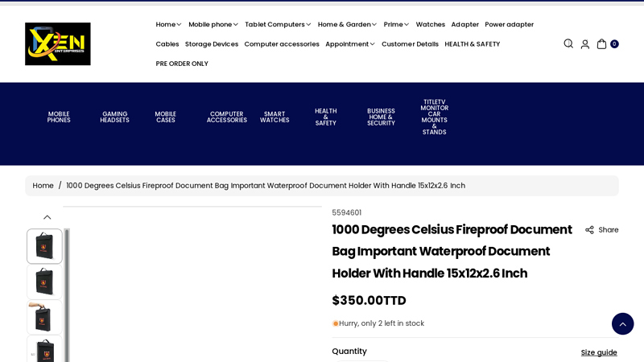Open Health & Safety menu item
The image size is (644, 362).
472,44
